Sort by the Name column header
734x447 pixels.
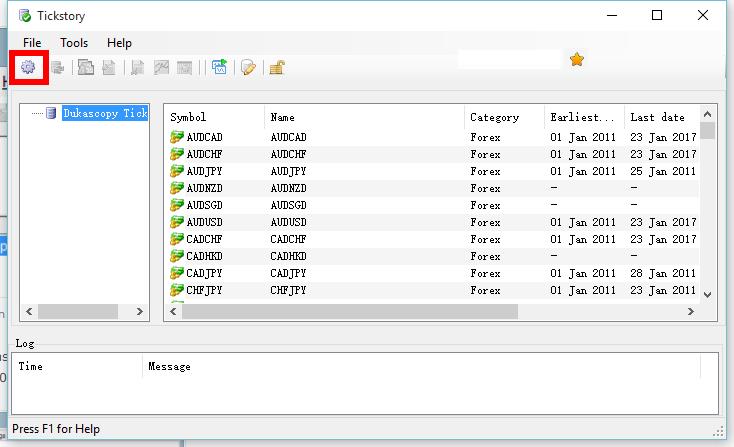point(365,117)
